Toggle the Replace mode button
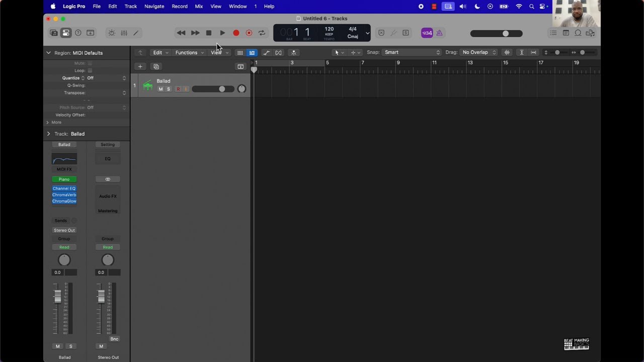The image size is (644, 362). pos(381,33)
